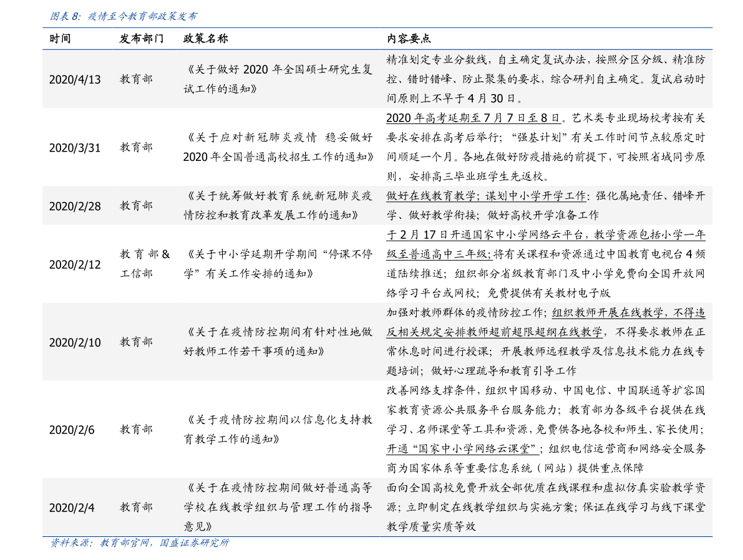Click content text '做好高校开学准备工作'
743x560 pixels.
[x=543, y=215]
